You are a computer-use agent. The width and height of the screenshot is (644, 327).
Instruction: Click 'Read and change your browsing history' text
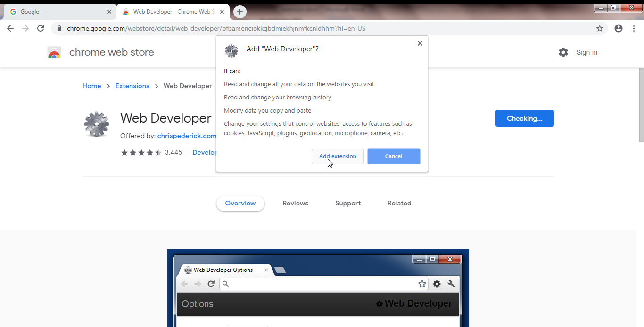coord(278,98)
